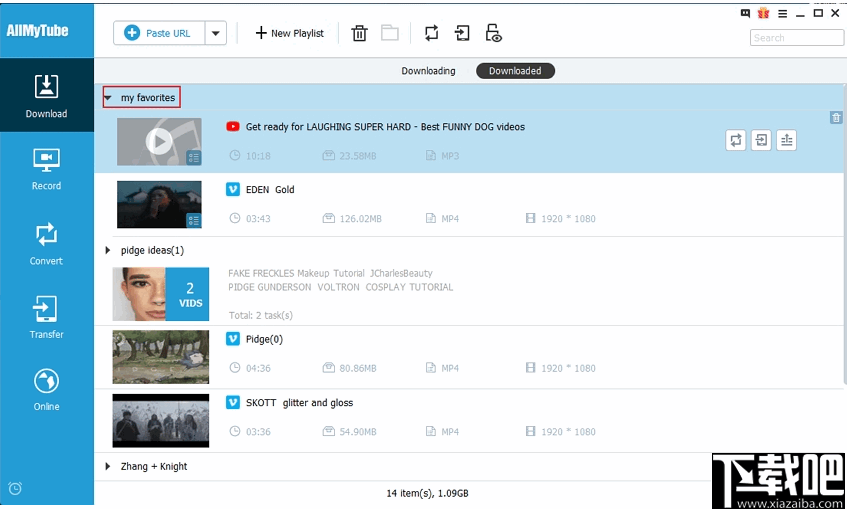Image resolution: width=847 pixels, height=509 pixels.
Task: Focus the Search input field
Action: (x=796, y=38)
